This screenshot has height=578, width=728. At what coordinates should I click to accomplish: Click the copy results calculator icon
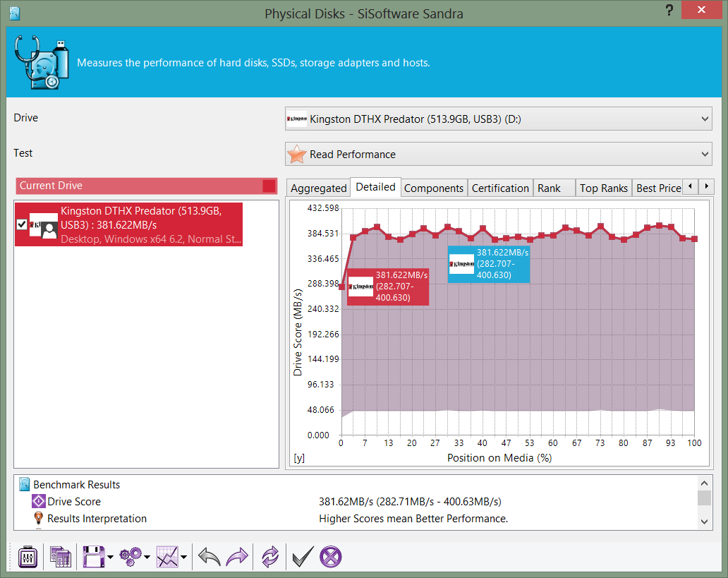coord(61,557)
